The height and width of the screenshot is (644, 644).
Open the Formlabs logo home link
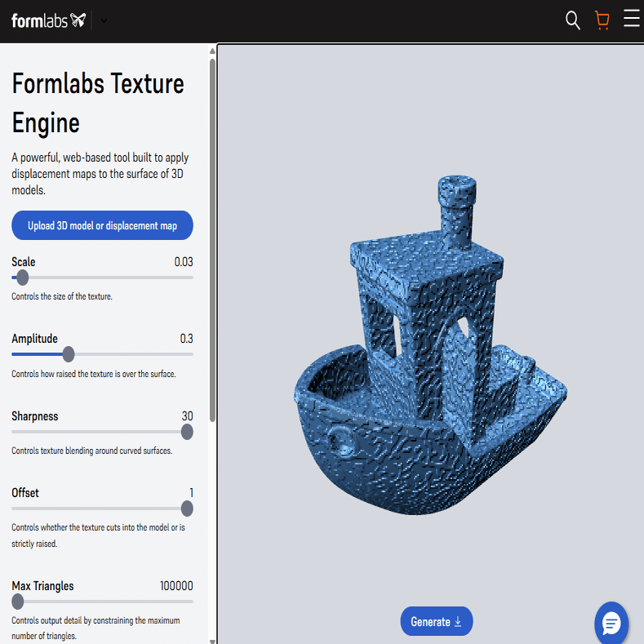(48, 20)
